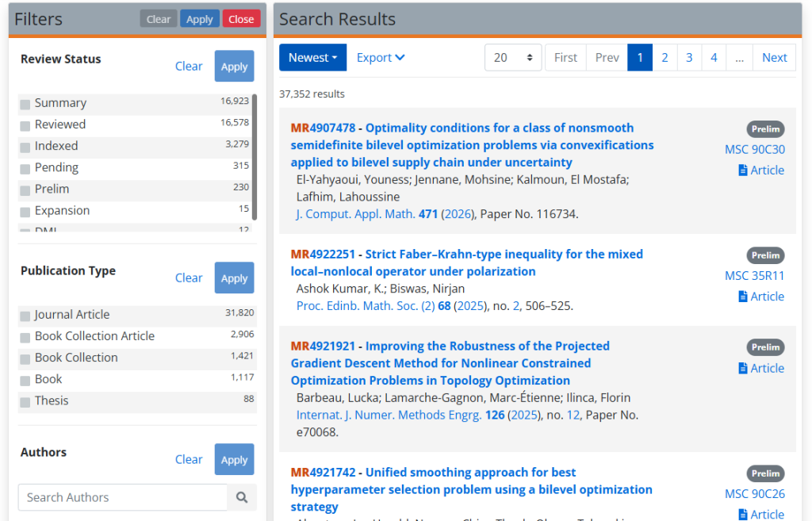Open the Newest sort order dropdown
Screen dimensions: 812x521
(312, 58)
